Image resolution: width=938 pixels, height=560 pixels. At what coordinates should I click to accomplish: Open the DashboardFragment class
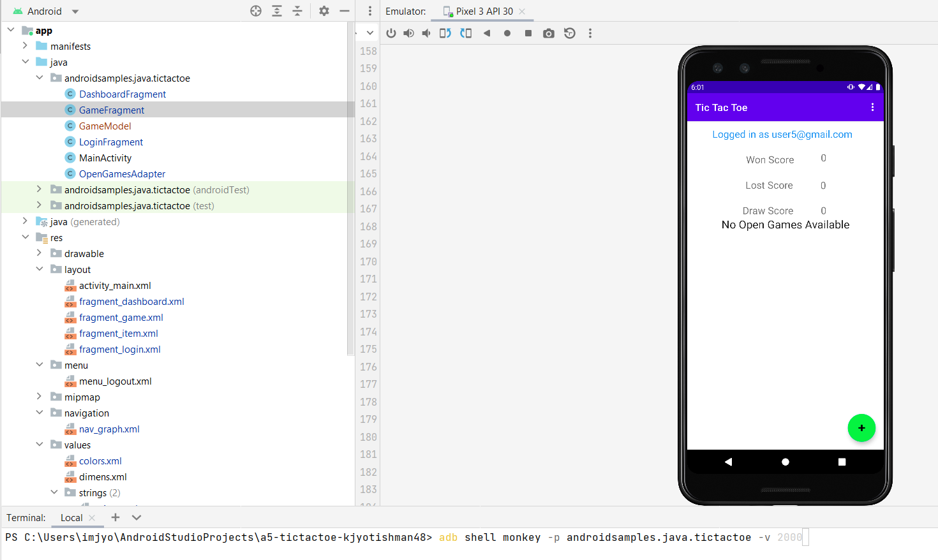tap(123, 94)
